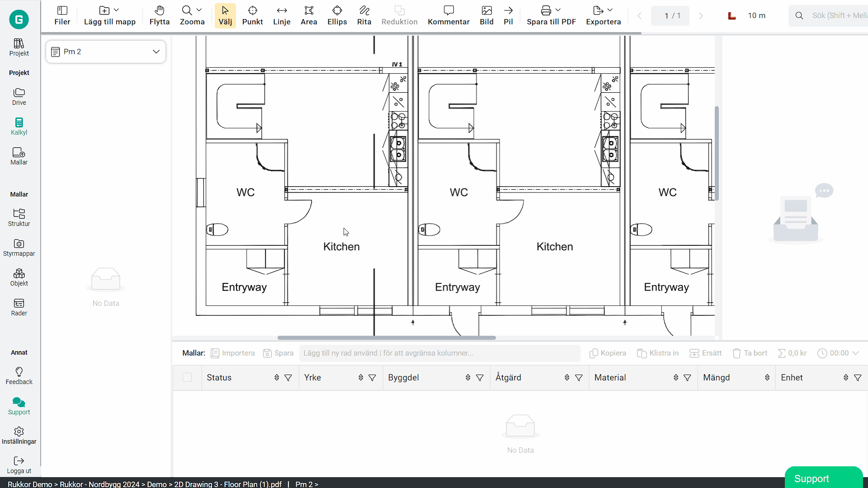The height and width of the screenshot is (488, 868).
Task: Open Projekt from the sidebar
Action: point(19,47)
